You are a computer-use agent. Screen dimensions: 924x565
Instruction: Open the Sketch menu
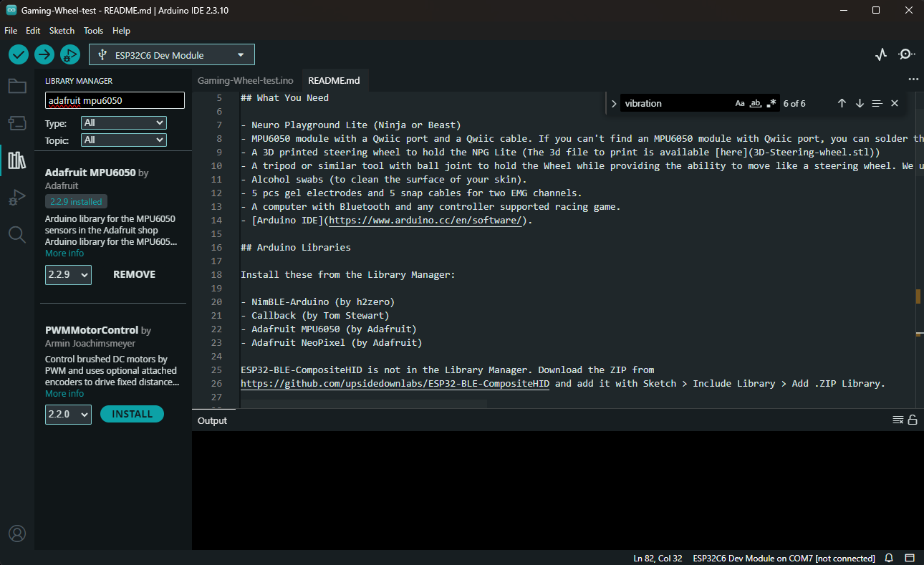[x=62, y=31]
